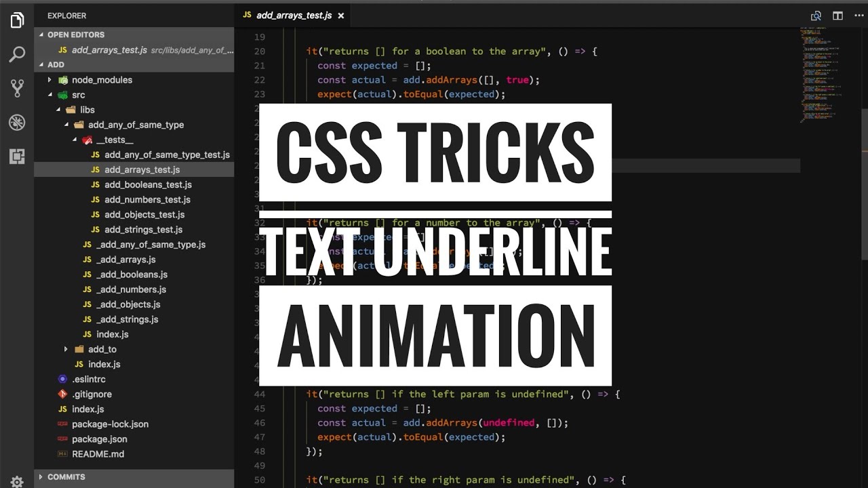This screenshot has height=488, width=868.
Task: Open README.md from the explorer
Action: coord(98,454)
